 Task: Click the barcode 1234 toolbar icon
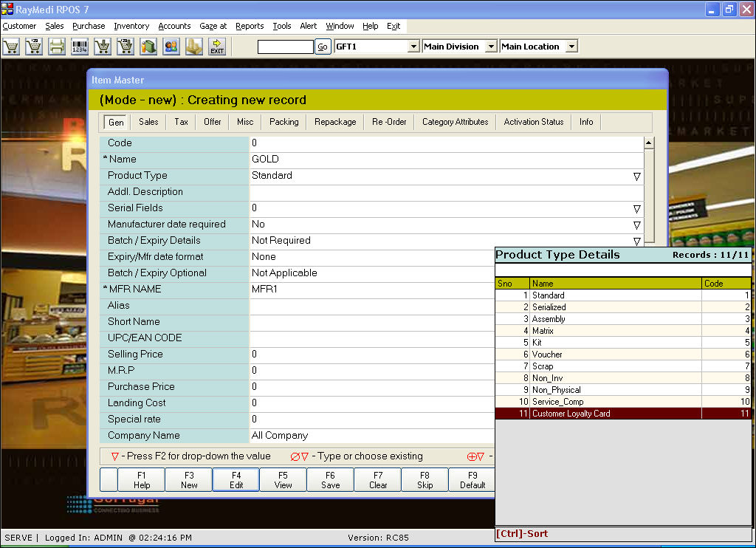[80, 47]
